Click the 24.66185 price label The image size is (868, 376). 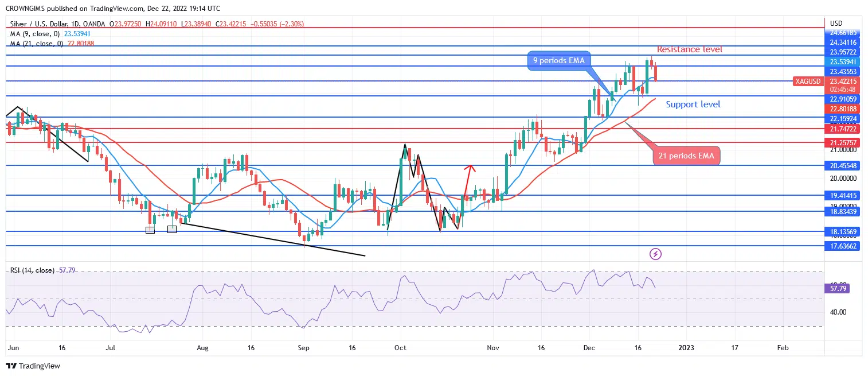coord(841,33)
